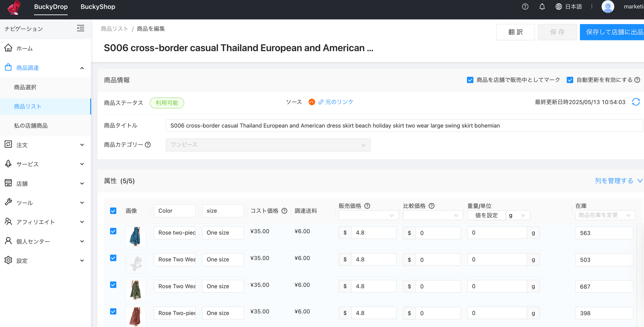Open the help question mark icon in header
Screen dimensions: 644x327
click(525, 6)
